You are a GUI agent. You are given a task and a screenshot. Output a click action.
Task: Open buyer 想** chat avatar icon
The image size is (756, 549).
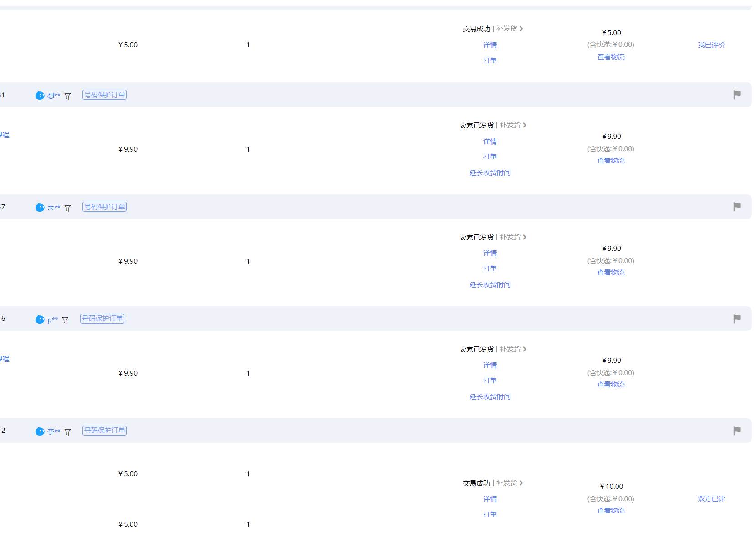pos(40,96)
